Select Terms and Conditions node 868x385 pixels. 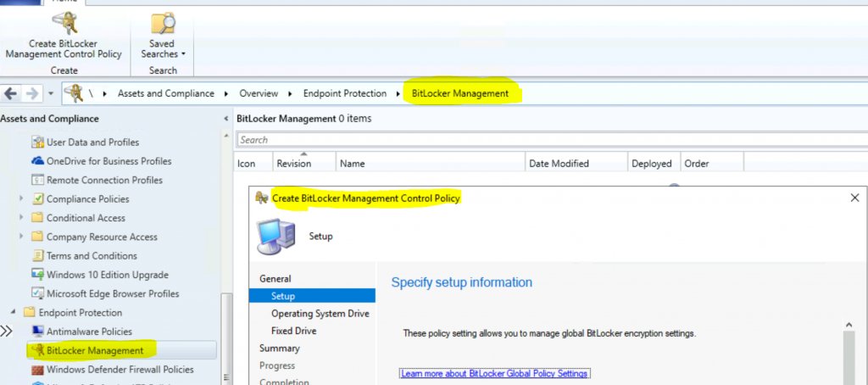click(x=92, y=256)
